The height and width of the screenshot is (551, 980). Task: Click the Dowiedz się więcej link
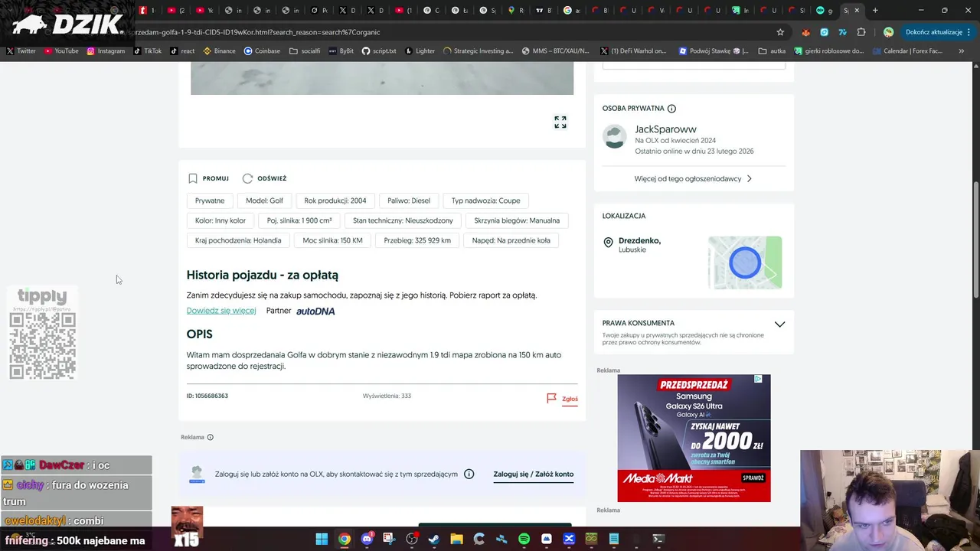point(221,311)
